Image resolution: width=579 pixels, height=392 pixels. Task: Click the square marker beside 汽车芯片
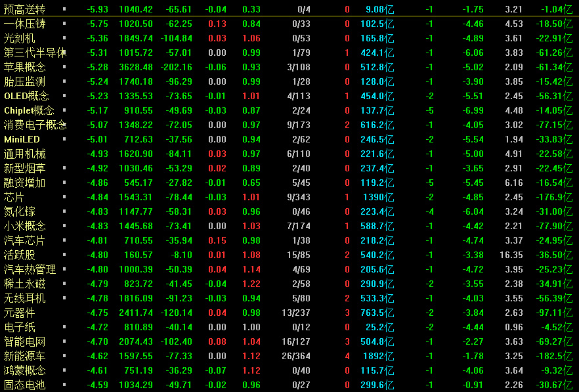64,240
